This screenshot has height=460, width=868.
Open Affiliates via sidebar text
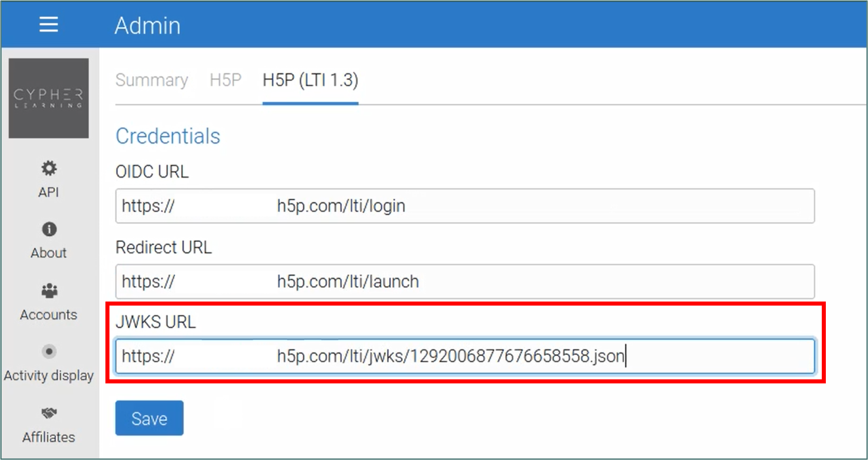coord(49,437)
